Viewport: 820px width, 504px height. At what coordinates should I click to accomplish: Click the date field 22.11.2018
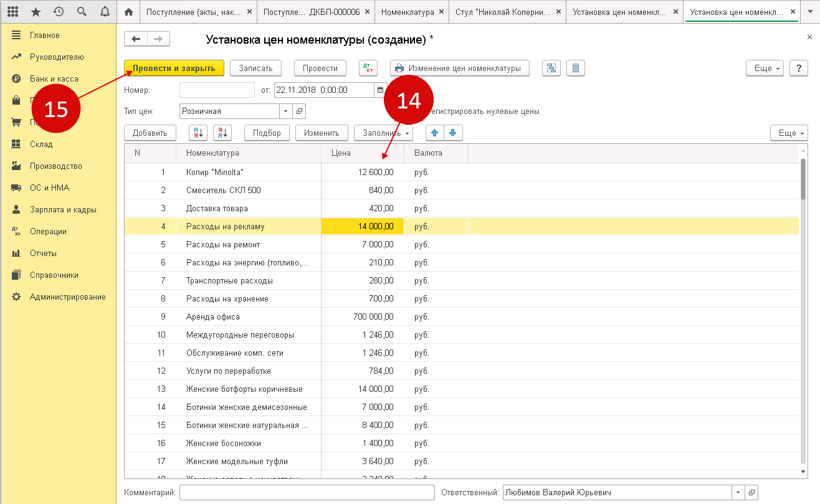(324, 90)
